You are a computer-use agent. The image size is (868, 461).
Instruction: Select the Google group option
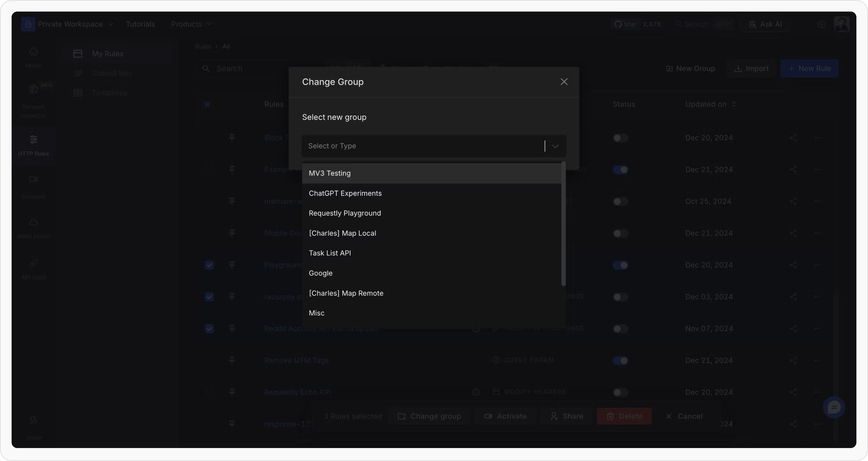[x=320, y=273]
